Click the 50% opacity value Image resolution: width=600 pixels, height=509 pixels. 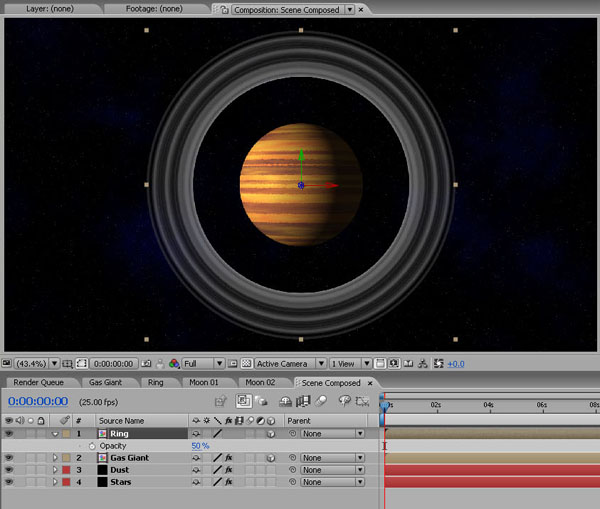200,446
